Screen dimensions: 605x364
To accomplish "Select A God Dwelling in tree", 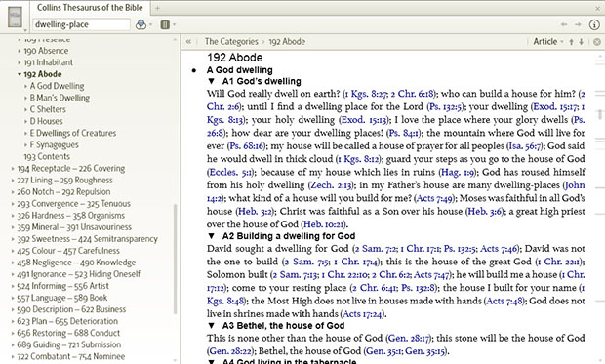I will (58, 86).
